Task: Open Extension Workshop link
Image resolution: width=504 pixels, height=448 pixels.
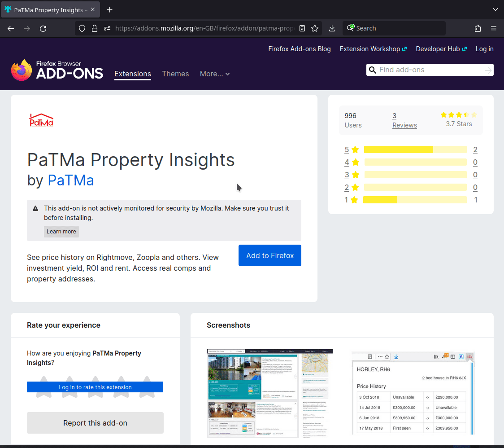Action: (x=373, y=49)
